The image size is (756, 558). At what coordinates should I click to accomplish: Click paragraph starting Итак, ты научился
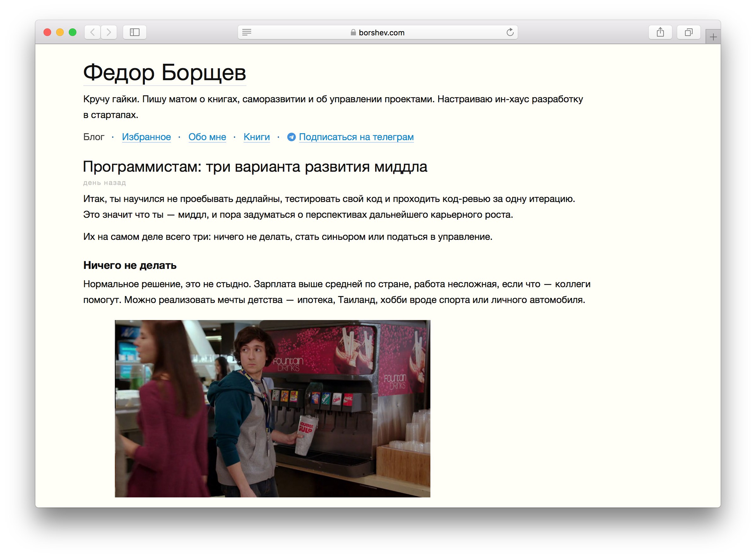point(329,207)
